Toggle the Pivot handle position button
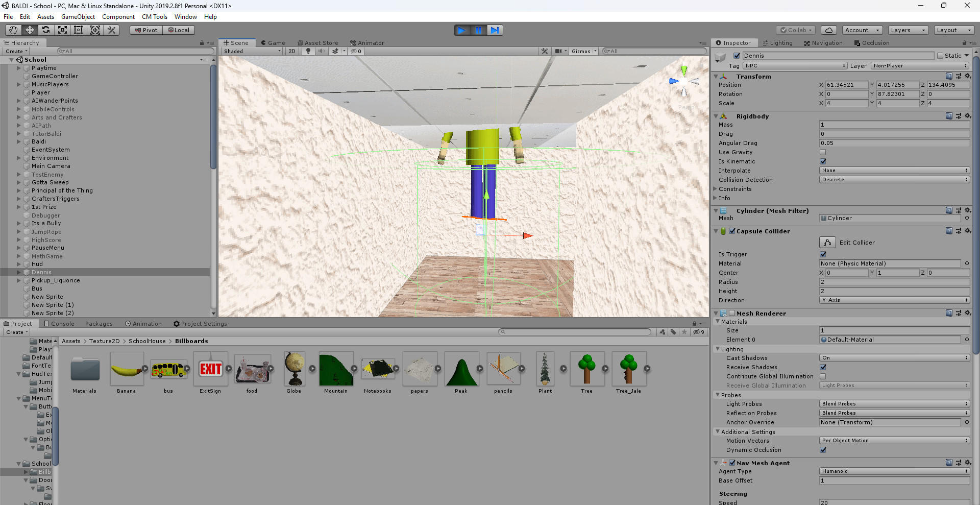 146,30
